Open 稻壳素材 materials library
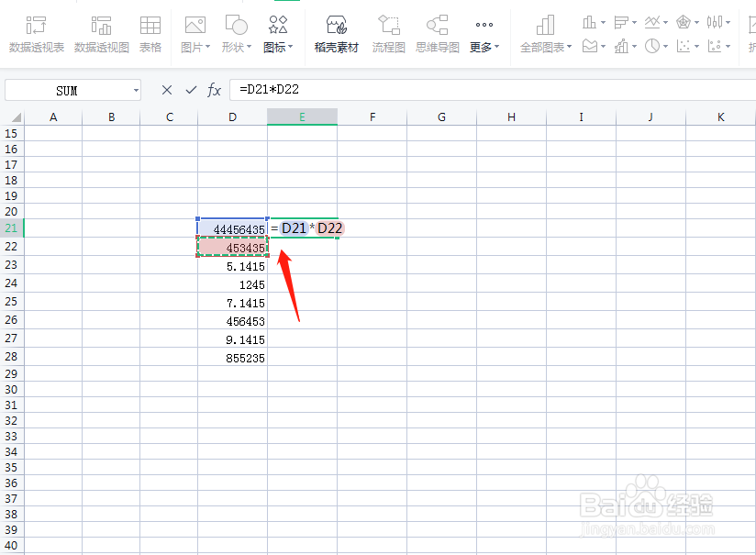 pyautogui.click(x=337, y=34)
